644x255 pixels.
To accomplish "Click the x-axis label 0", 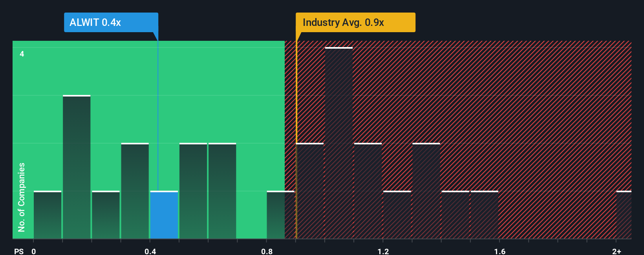I will tap(34, 251).
